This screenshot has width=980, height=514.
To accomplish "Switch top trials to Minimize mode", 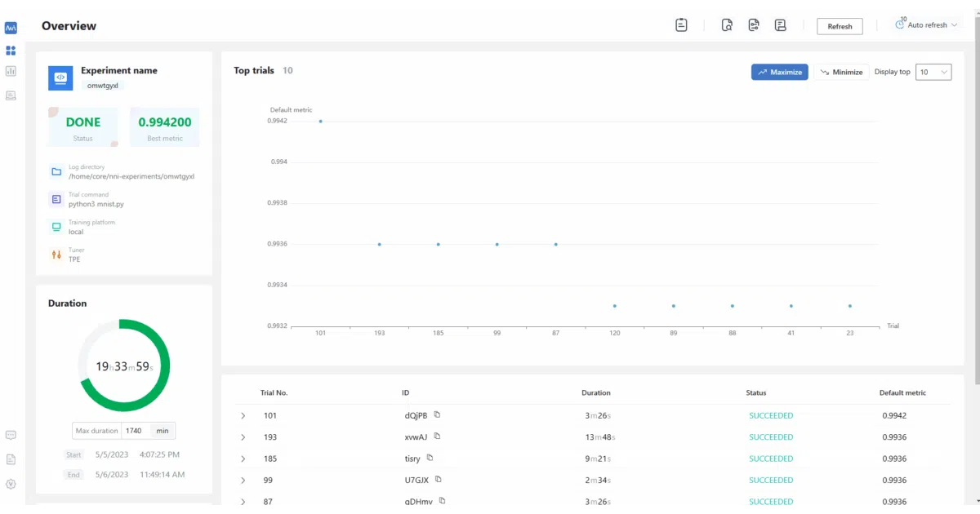I will coord(841,72).
